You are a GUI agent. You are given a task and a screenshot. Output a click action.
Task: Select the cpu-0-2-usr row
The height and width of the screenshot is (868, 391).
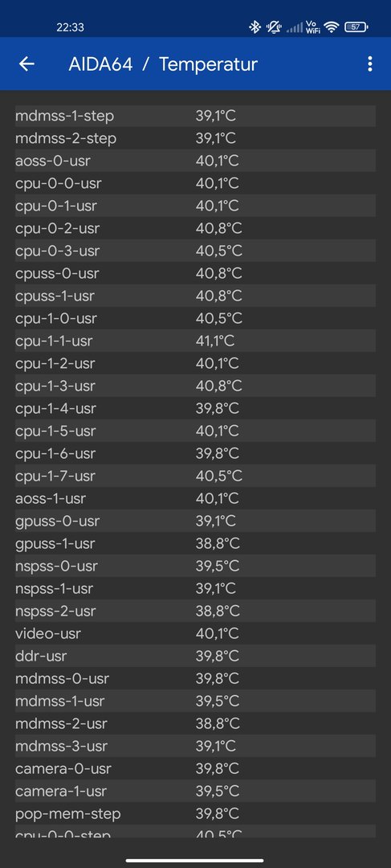195,228
